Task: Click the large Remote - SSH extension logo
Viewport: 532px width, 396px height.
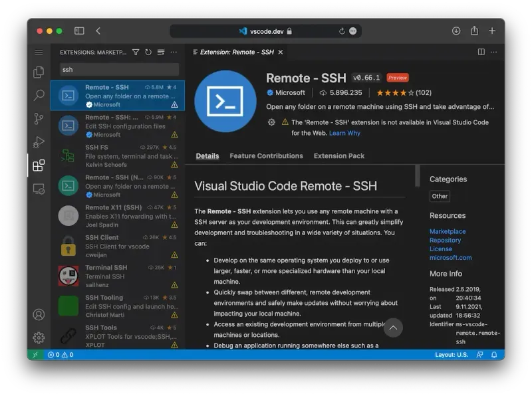Action: point(225,101)
